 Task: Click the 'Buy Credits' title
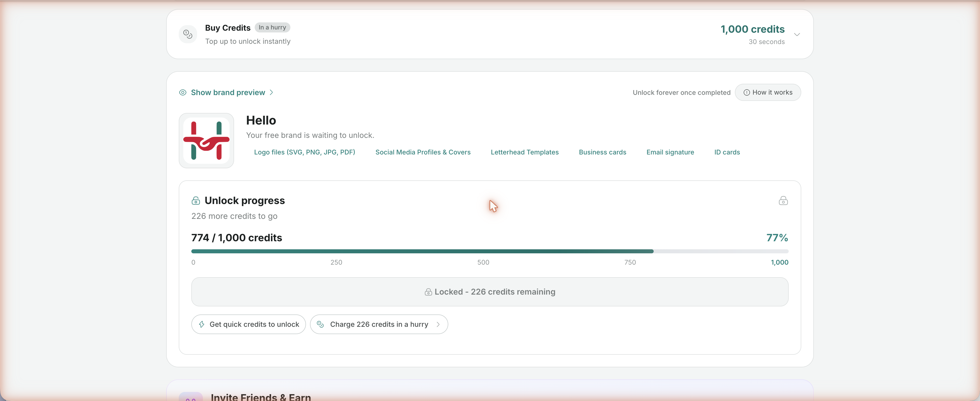point(228,28)
